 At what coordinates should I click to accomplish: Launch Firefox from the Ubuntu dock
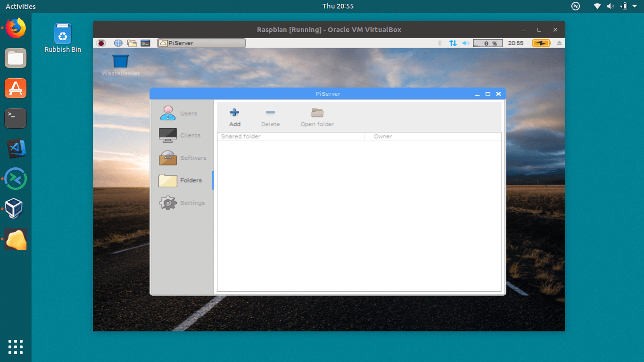[16, 28]
